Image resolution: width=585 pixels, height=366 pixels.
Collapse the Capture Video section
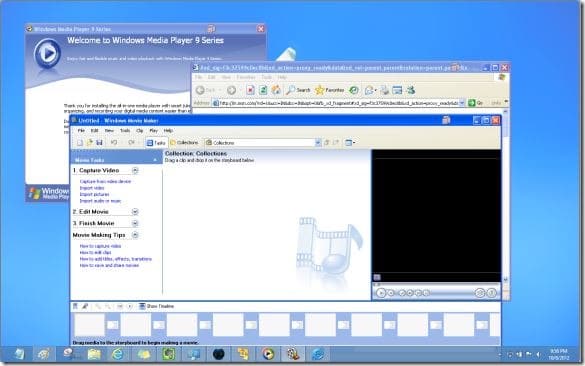point(135,171)
